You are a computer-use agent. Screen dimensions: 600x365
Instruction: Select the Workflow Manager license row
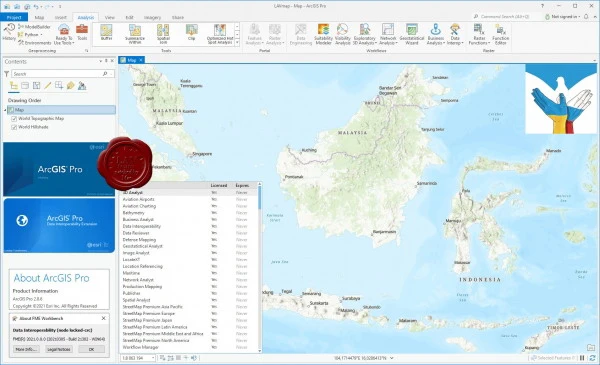pyautogui.click(x=189, y=347)
